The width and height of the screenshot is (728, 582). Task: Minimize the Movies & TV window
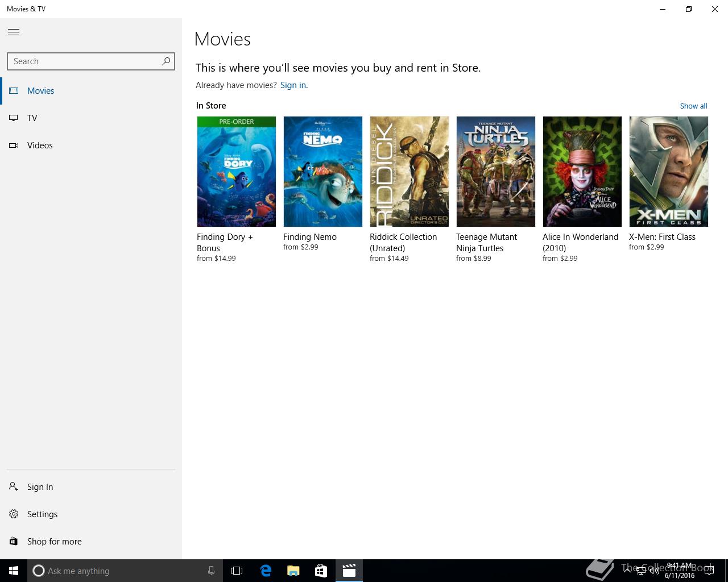tap(663, 9)
